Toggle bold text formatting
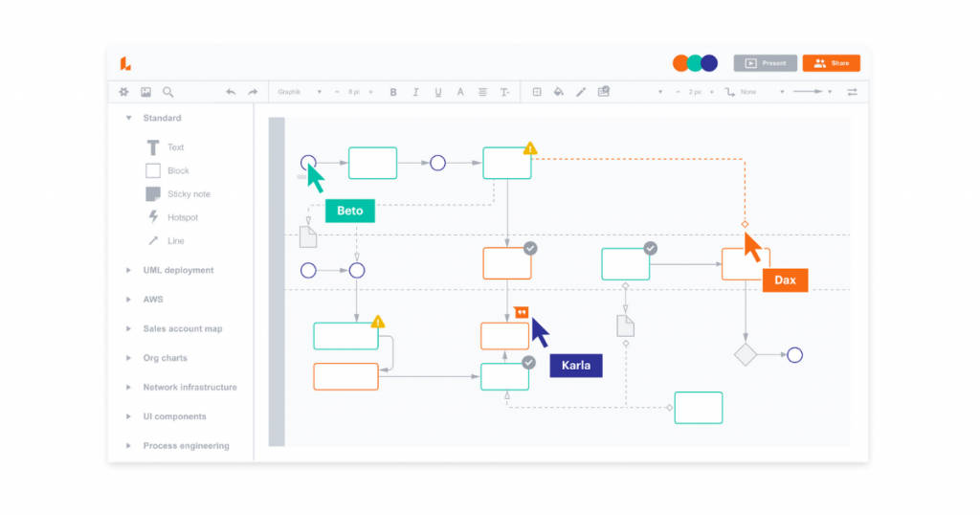 (x=393, y=92)
